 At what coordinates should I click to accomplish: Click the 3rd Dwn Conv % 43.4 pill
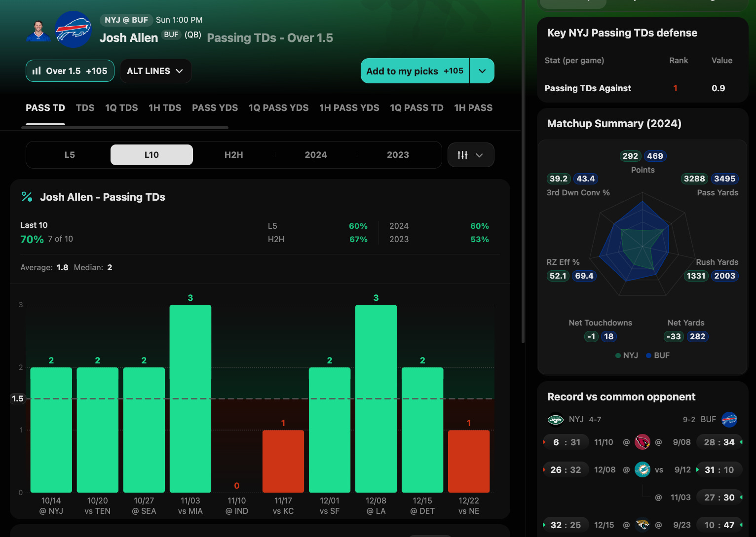pos(585,179)
